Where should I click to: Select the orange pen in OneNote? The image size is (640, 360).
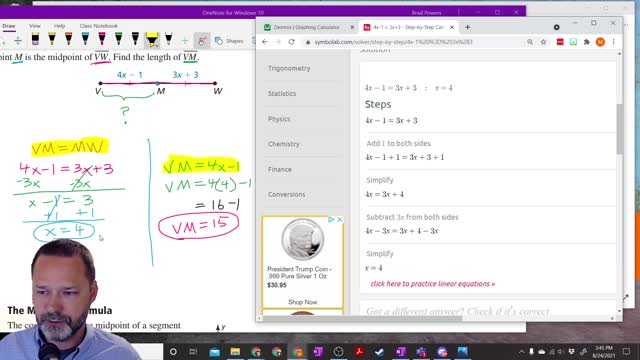pos(69,39)
